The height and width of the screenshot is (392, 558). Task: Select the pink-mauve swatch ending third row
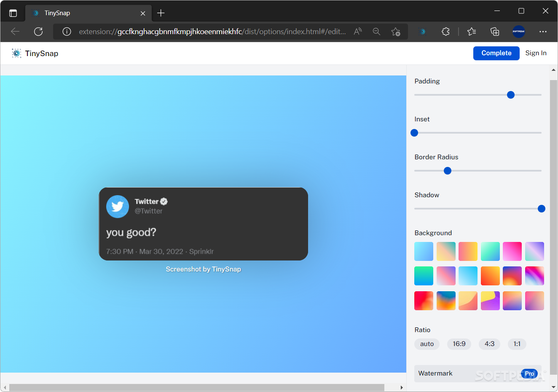(x=534, y=301)
